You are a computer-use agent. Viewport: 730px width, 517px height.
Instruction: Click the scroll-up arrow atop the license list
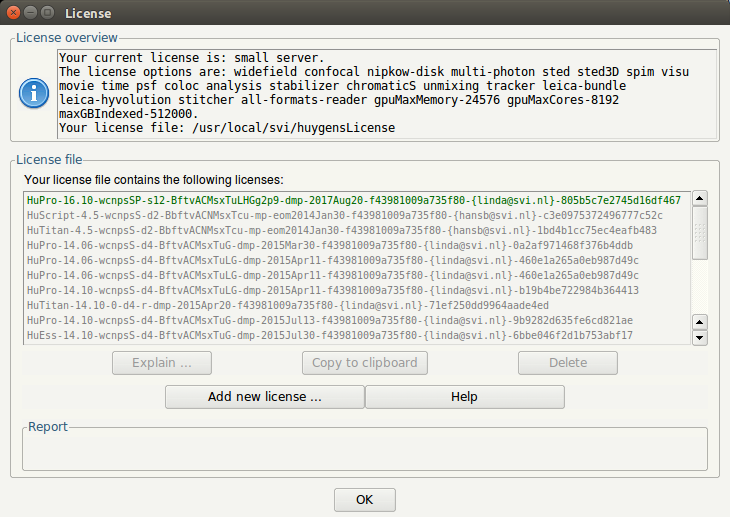pyautogui.click(x=700, y=199)
